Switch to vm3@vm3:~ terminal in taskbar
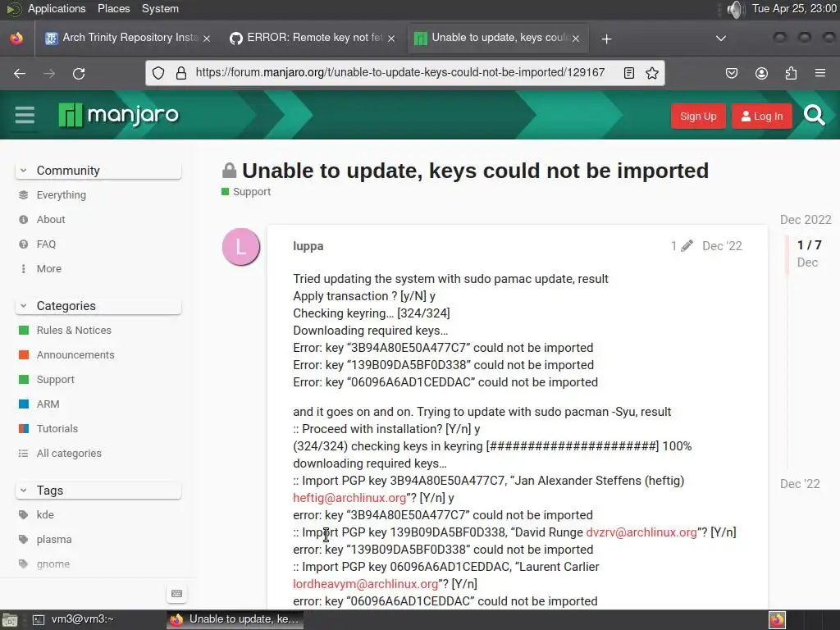840x630 pixels. click(73, 620)
